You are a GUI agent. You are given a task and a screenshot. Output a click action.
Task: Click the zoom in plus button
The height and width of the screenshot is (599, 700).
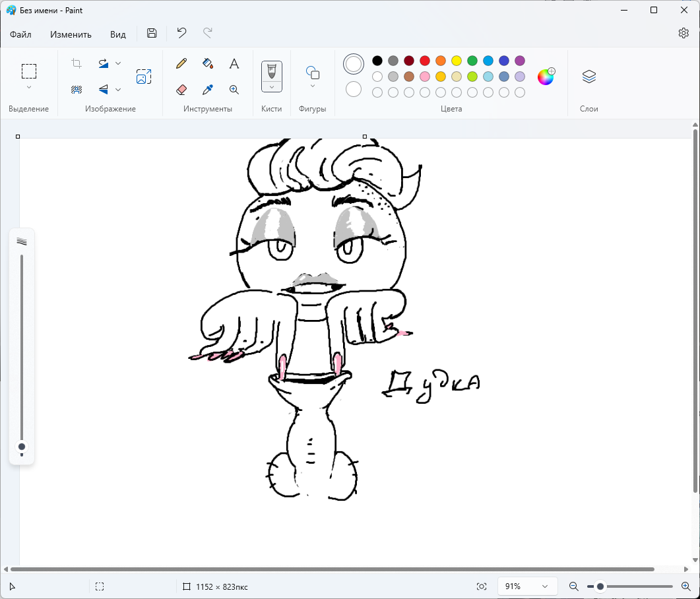click(685, 586)
